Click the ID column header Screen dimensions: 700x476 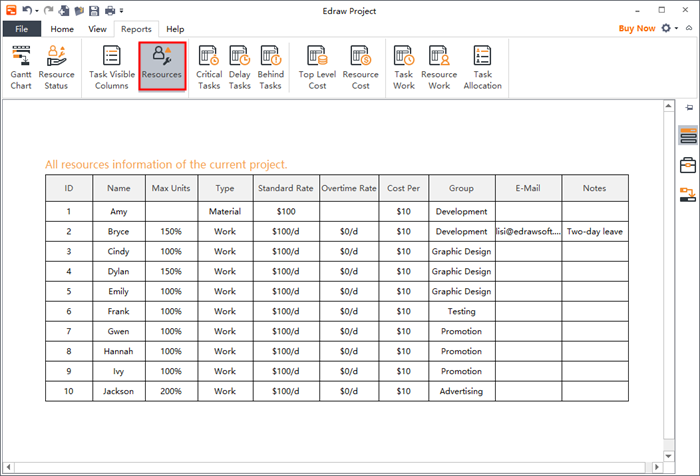[69, 188]
